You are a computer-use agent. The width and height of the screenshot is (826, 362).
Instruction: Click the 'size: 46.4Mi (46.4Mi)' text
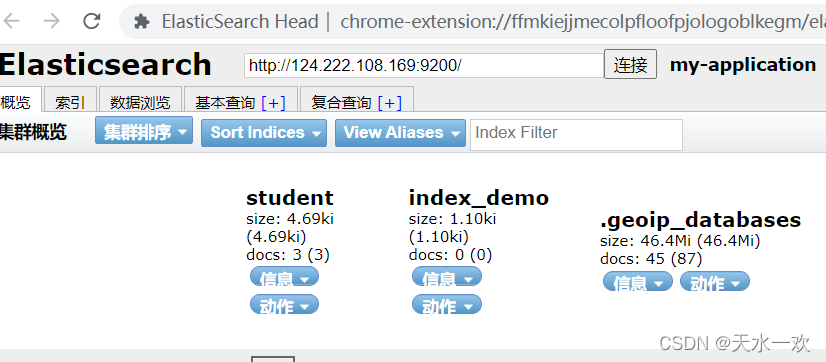click(680, 241)
